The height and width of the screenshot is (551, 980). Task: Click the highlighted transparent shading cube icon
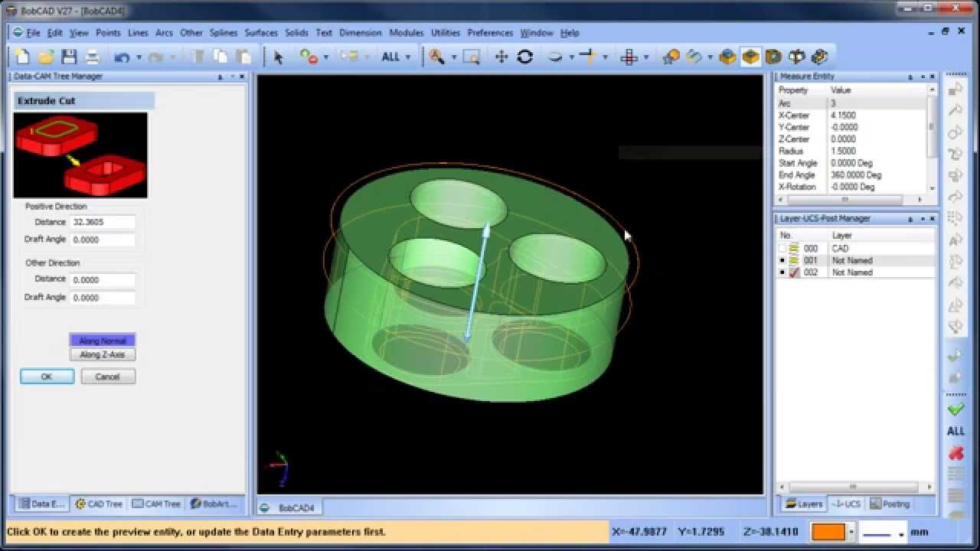click(750, 57)
